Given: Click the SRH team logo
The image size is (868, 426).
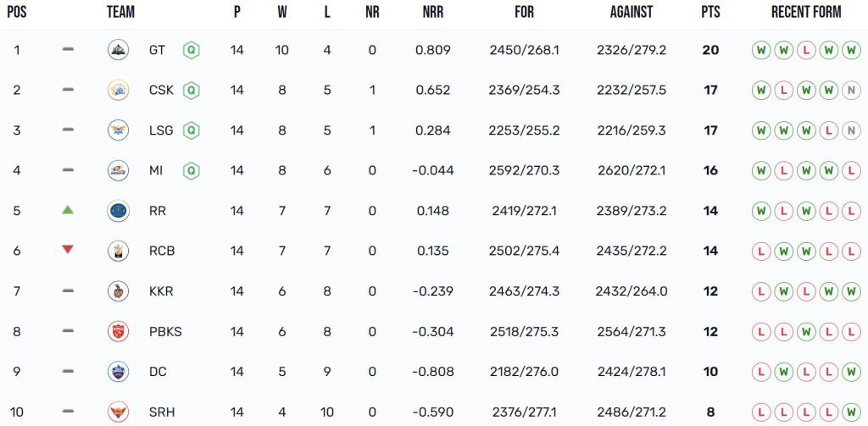Looking at the screenshot, I should click(x=119, y=412).
